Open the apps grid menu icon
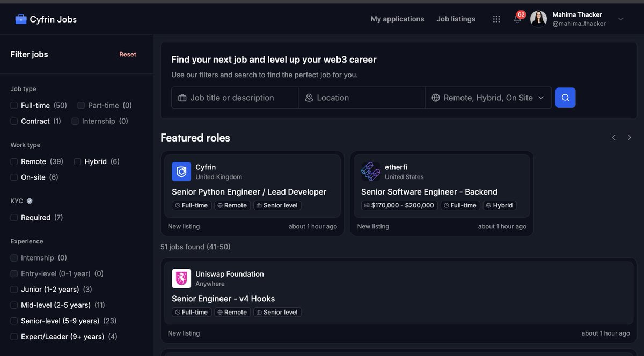Viewport: 644px width, 356px height. pos(496,19)
